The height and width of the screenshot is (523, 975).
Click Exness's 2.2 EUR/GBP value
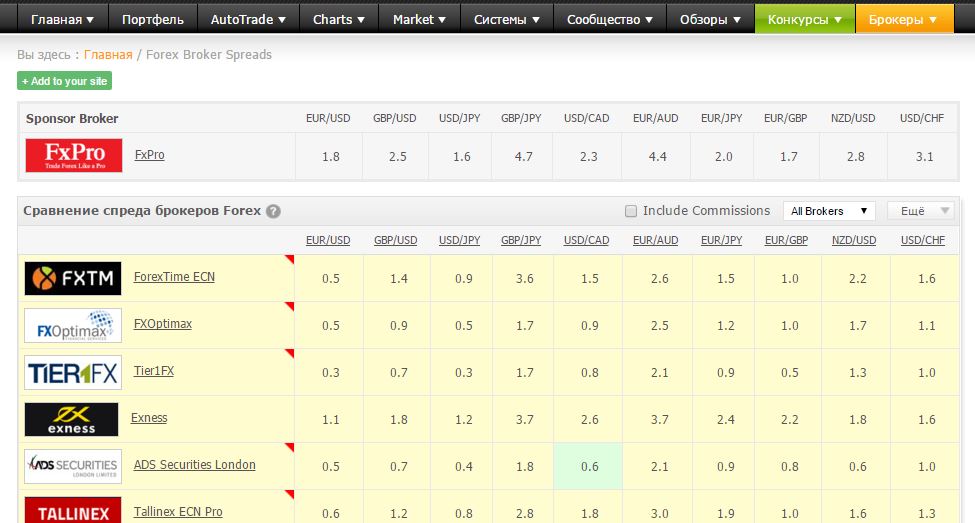[790, 420]
